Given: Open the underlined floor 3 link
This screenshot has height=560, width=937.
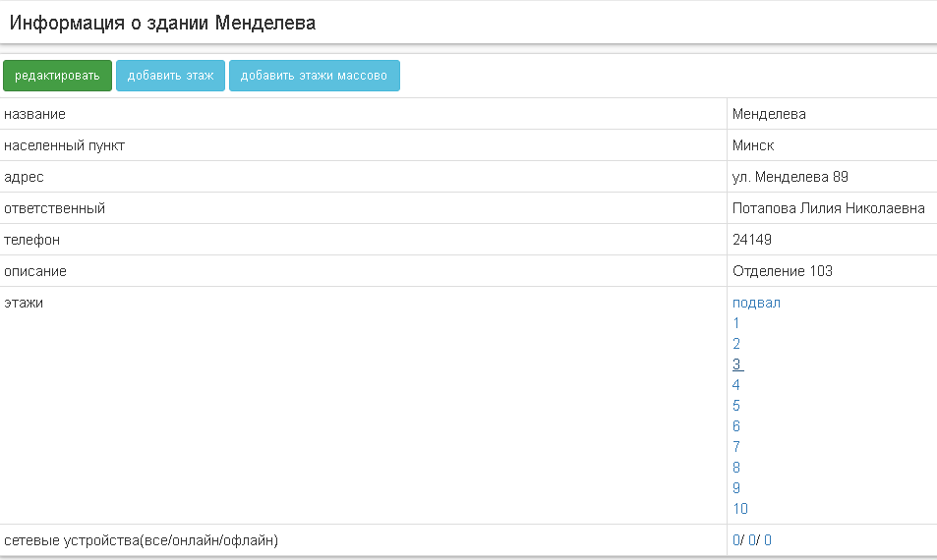Looking at the screenshot, I should click(x=736, y=364).
